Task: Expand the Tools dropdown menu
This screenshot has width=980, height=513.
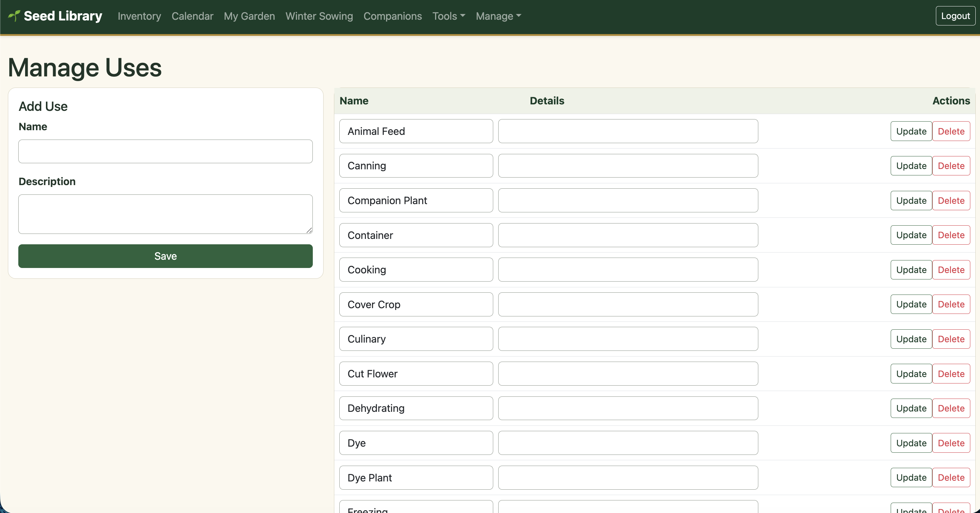Action: click(x=448, y=16)
